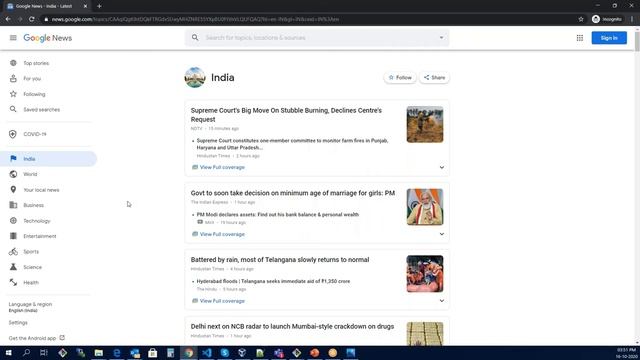Click the Health dumbbell icon
The image size is (640, 360).
[13, 282]
